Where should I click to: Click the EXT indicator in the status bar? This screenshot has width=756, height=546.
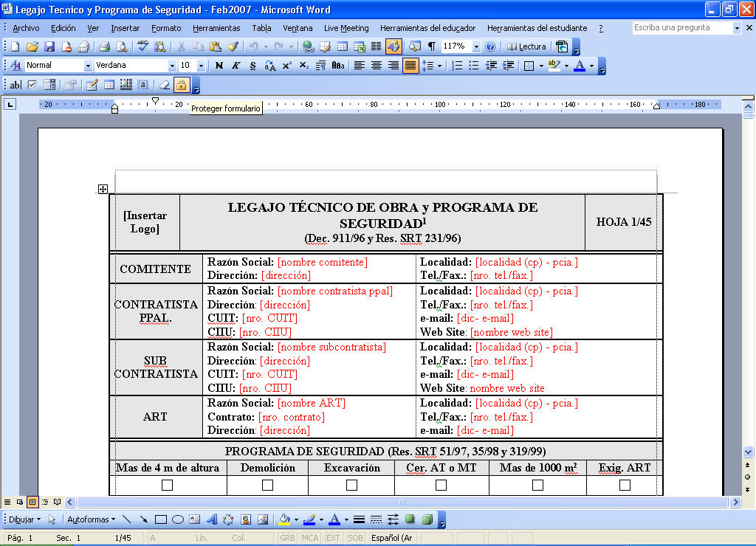[x=333, y=538]
